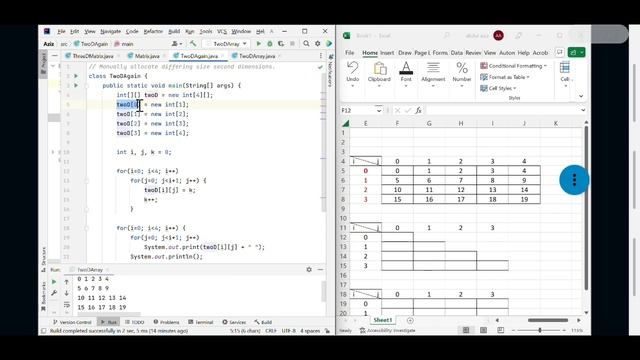
Task: Open Cells group in Excel ribbon
Action: 565,73
